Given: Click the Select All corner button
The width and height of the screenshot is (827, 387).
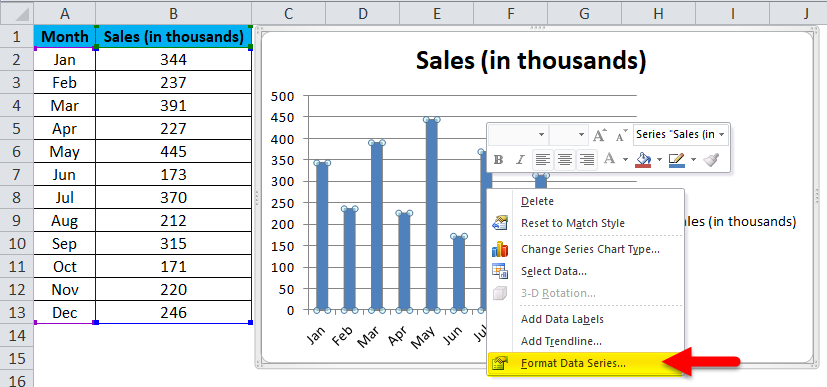Looking at the screenshot, I should pos(16,14).
